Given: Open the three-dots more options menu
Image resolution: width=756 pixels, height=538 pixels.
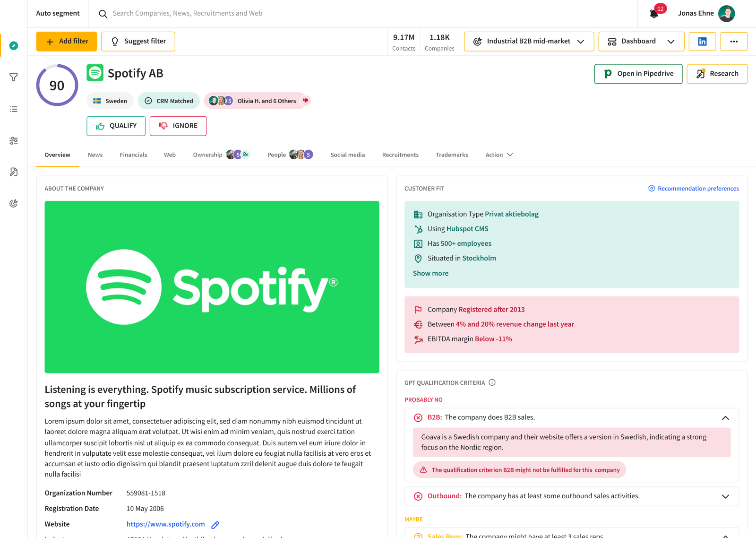Looking at the screenshot, I should pos(734,42).
